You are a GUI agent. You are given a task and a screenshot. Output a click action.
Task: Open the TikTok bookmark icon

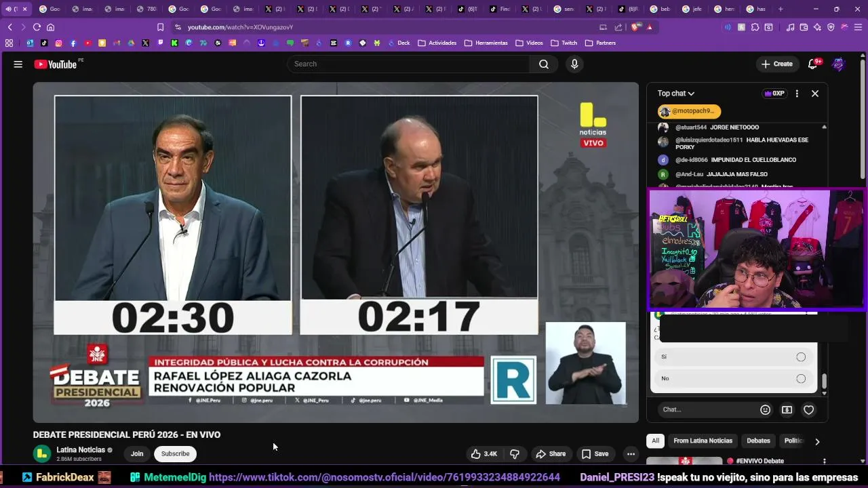pos(44,43)
